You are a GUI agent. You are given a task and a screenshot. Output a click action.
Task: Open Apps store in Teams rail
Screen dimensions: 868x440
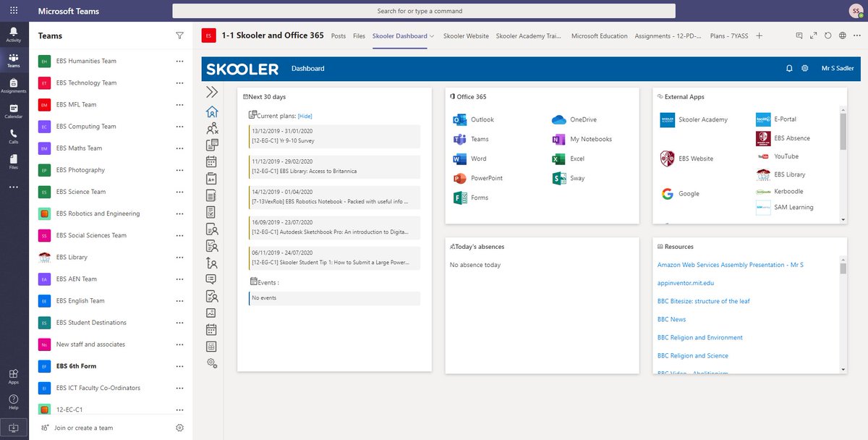click(14, 376)
